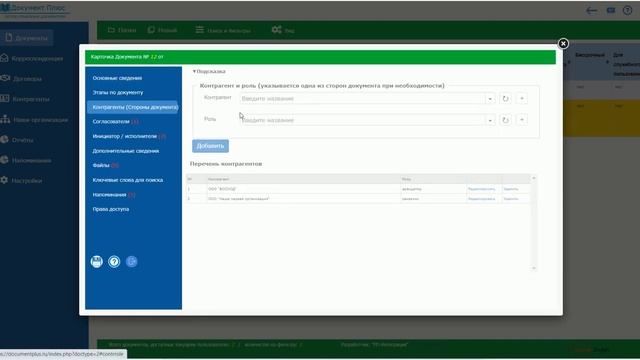Click the save floppy disk icon
This screenshot has height=360, width=640.
(97, 262)
